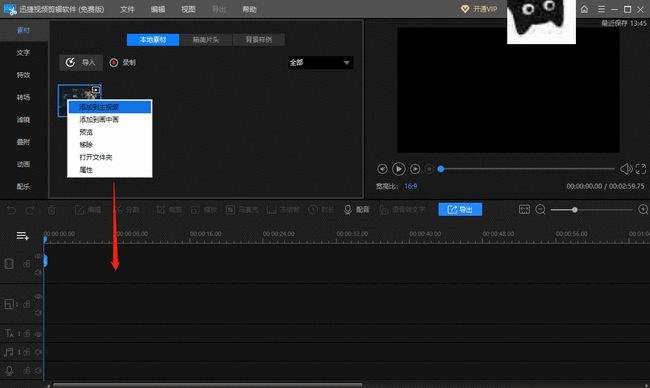650x388 pixels.
Task: Open the 特效 effects panel in the sidebar
Action: [x=23, y=75]
